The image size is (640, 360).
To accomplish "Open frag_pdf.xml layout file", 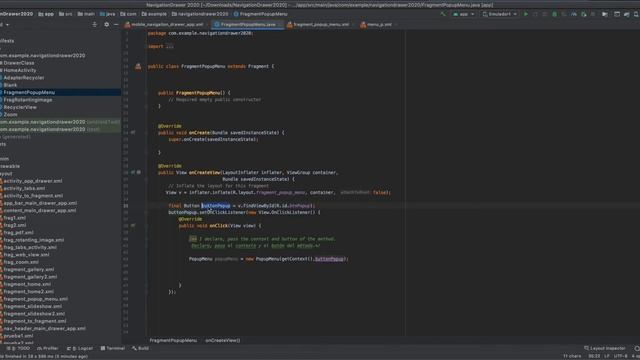I will pyautogui.click(x=18, y=232).
